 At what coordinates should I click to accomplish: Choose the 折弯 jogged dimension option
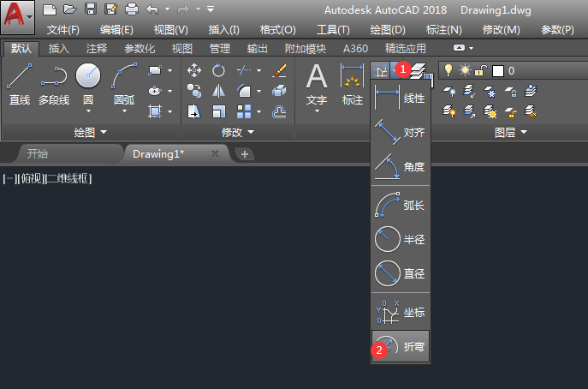[401, 346]
